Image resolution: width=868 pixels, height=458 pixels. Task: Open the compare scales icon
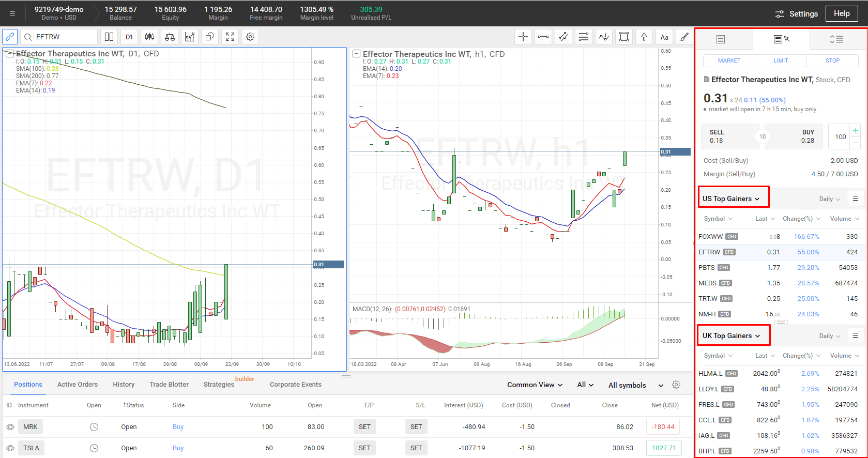coord(170,37)
